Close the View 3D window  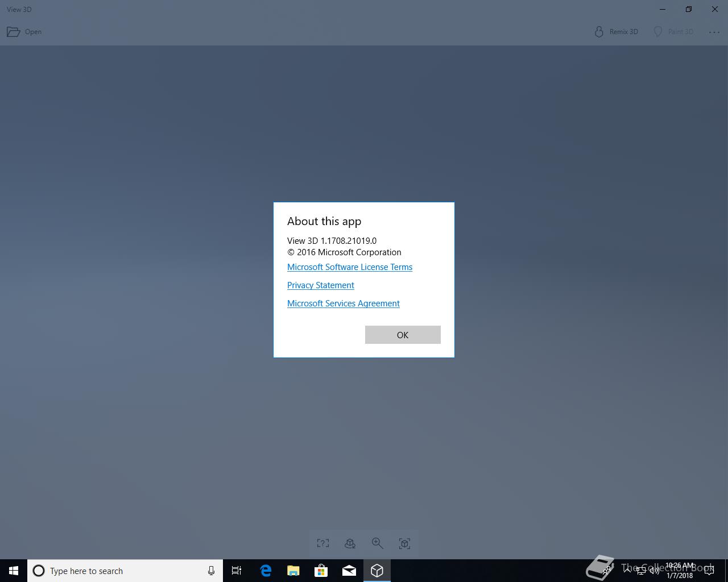tap(715, 9)
